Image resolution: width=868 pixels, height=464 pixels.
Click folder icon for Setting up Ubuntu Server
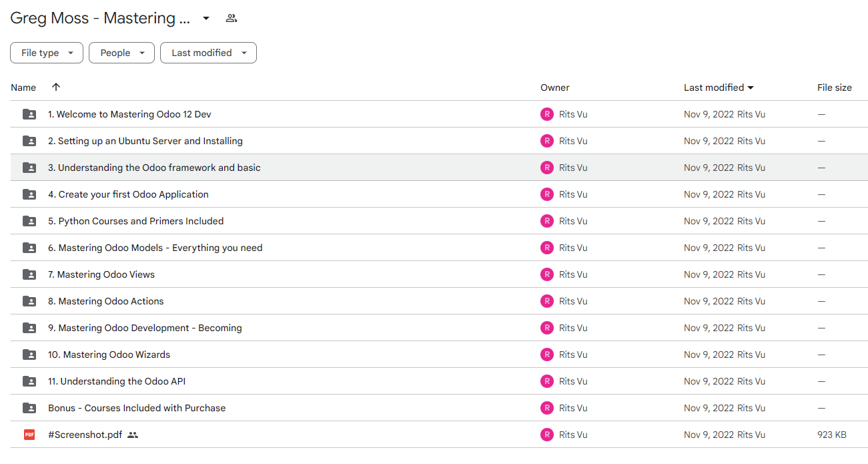[x=29, y=141]
